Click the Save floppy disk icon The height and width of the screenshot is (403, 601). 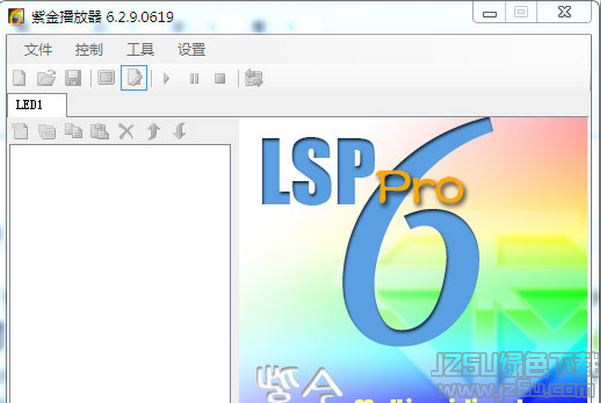coord(73,78)
